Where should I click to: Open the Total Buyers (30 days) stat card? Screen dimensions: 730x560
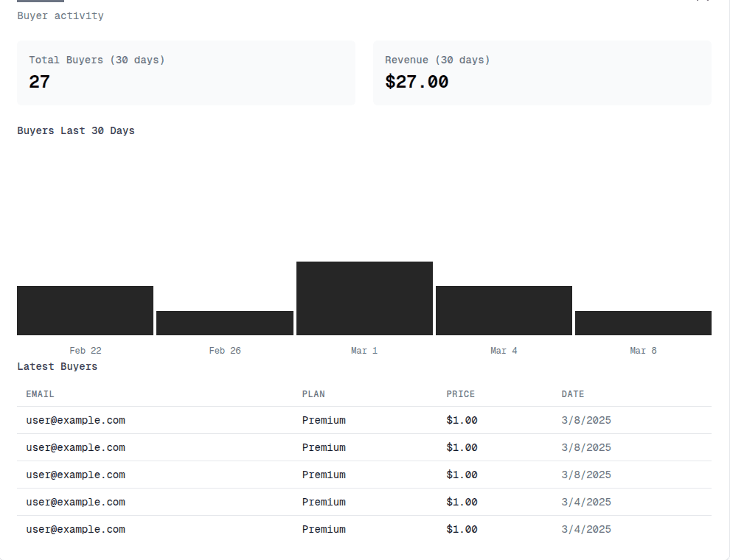[186, 73]
